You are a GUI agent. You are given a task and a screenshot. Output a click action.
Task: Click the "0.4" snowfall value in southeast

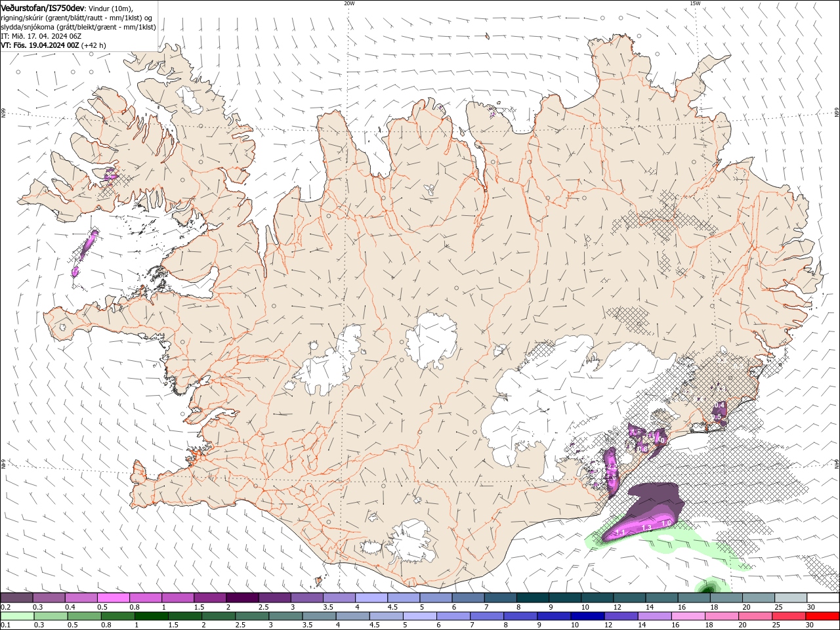(719, 405)
